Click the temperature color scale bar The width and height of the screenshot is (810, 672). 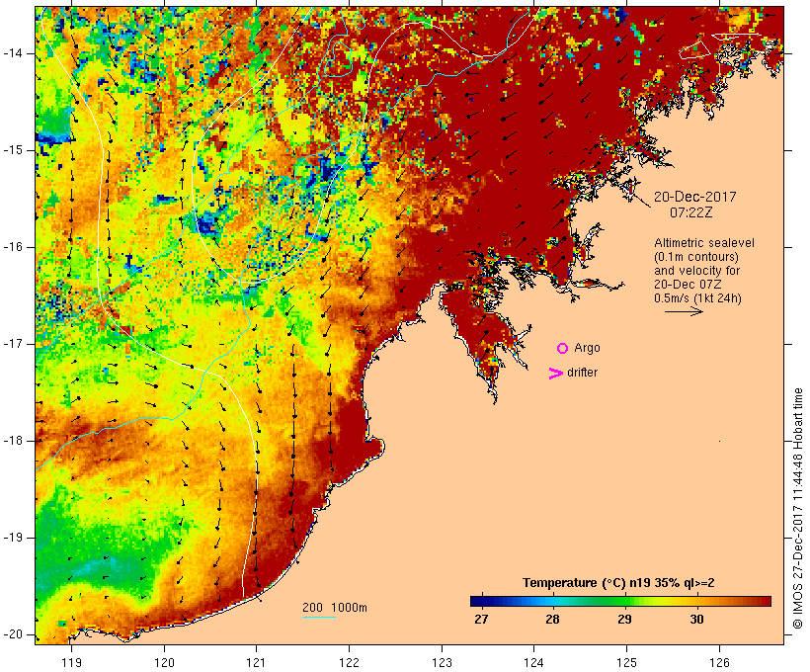620,601
